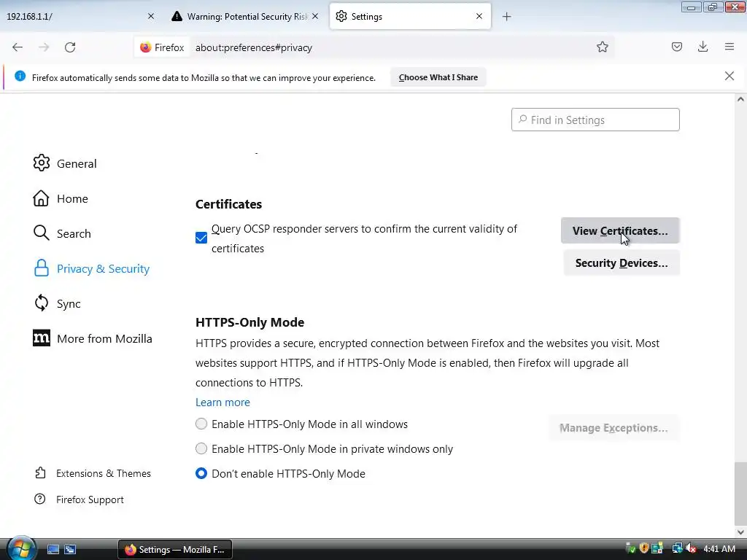
Task: Open the Learn more link
Action: click(x=222, y=402)
